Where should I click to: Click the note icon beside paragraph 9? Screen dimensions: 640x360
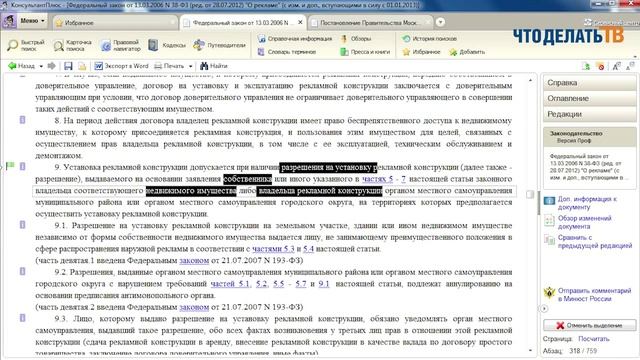pyautogui.click(x=22, y=166)
